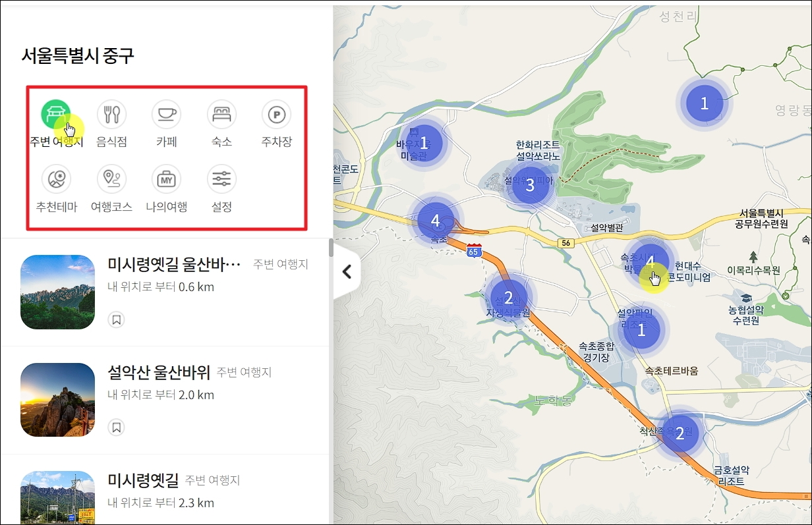Open 나의여행 MY travel icon
The height and width of the screenshot is (525, 812).
(166, 179)
